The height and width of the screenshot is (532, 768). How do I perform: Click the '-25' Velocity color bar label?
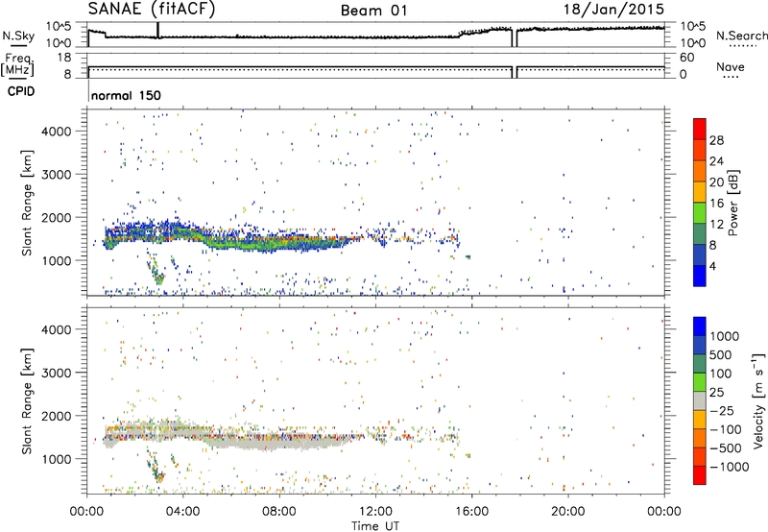click(x=723, y=410)
